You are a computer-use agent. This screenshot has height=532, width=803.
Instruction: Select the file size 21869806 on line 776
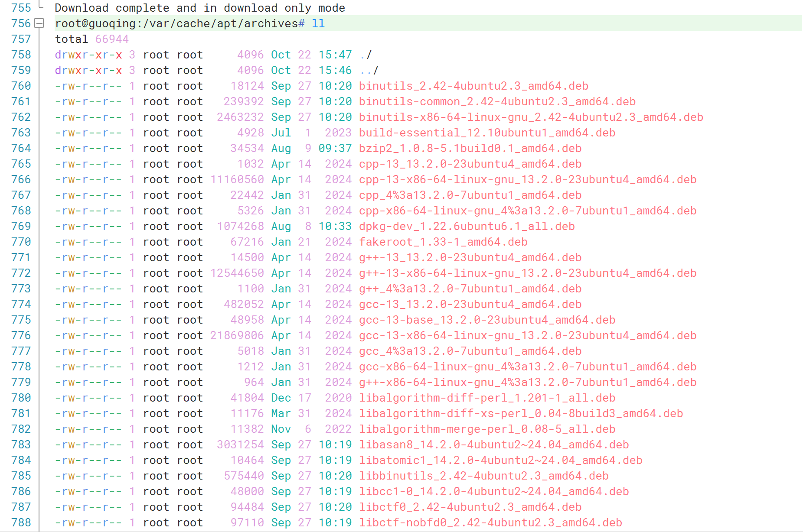click(237, 335)
